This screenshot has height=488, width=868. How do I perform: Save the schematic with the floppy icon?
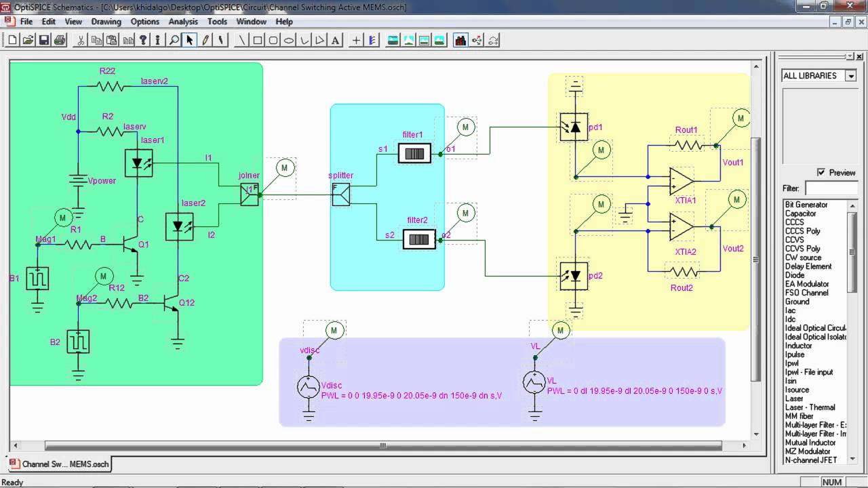click(x=44, y=40)
